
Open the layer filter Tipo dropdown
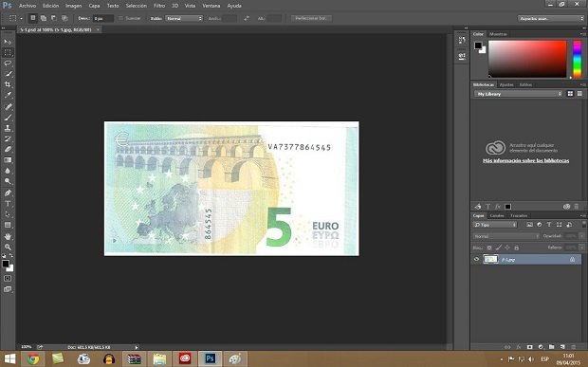click(x=495, y=225)
